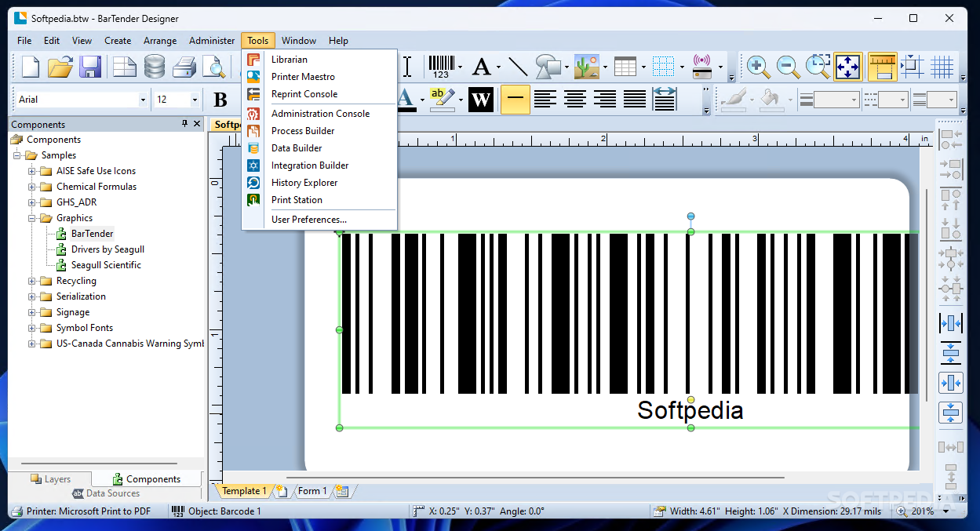Select the Table tool icon
980x531 pixels.
coord(625,67)
